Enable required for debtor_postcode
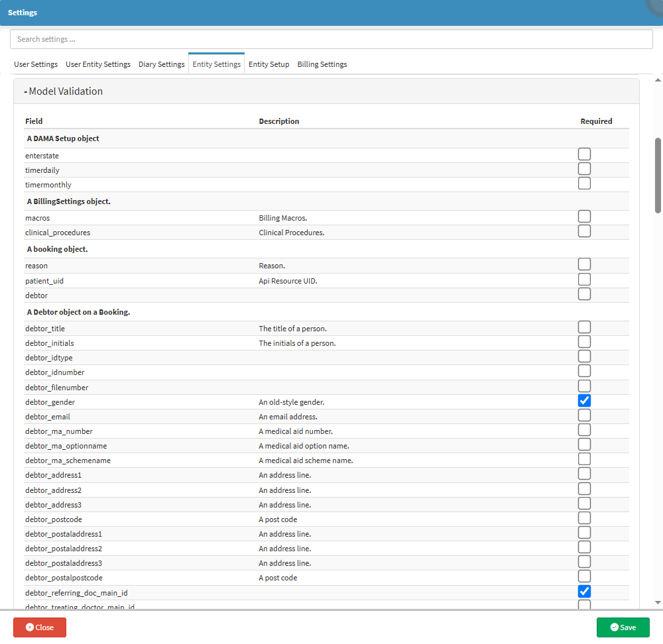The height and width of the screenshot is (644, 663). [584, 518]
